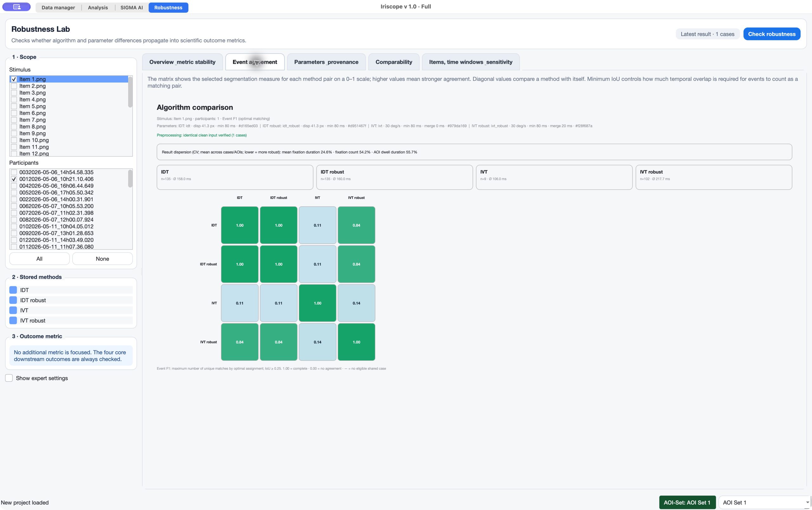Image resolution: width=812 pixels, height=510 pixels.
Task: Uncheck participant 0012026-05-06_10h21.10.406
Action: [14, 179]
